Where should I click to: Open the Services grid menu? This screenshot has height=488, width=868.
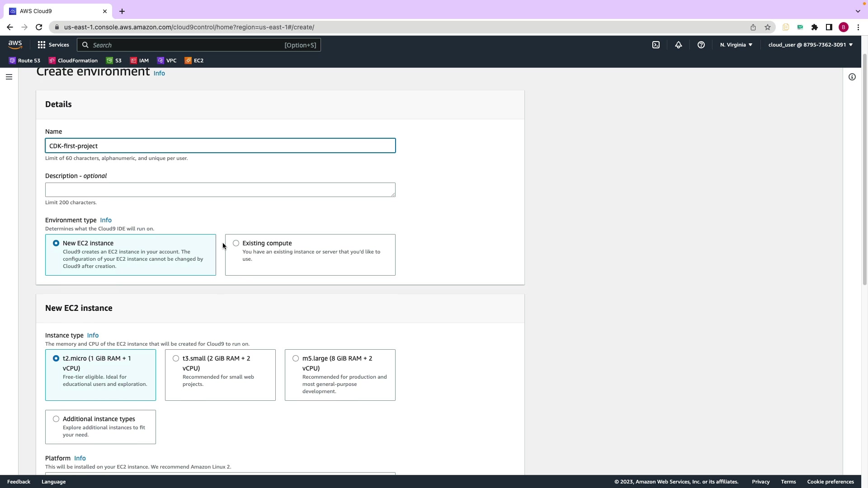(x=53, y=45)
